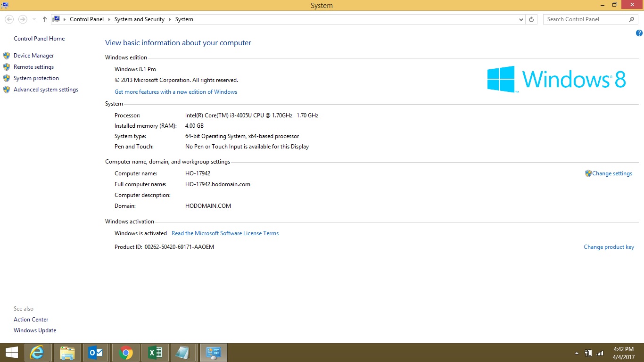Click System breadcrumb item
Image resolution: width=644 pixels, height=362 pixels.
point(184,19)
